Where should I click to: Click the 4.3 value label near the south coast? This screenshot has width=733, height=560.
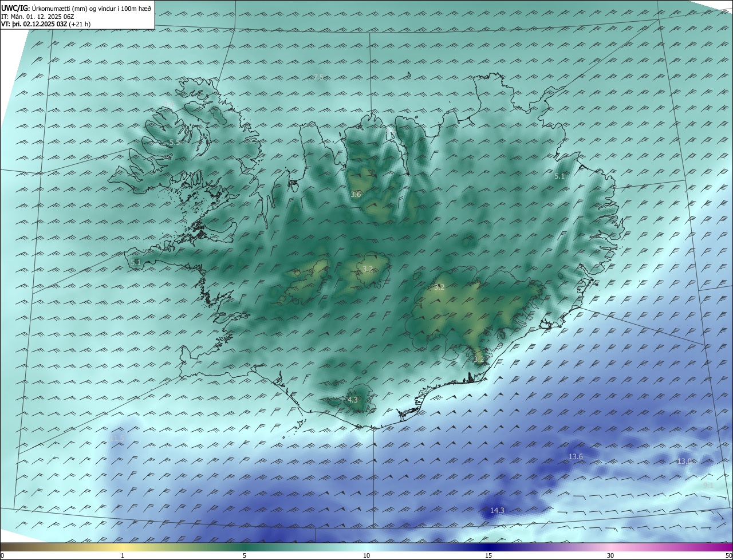pos(353,400)
